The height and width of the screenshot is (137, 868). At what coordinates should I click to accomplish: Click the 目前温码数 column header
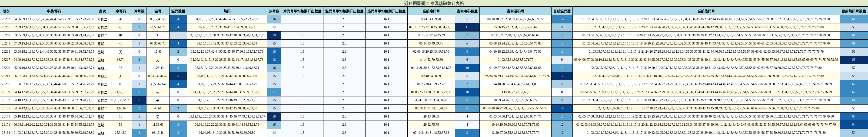coord(562,11)
